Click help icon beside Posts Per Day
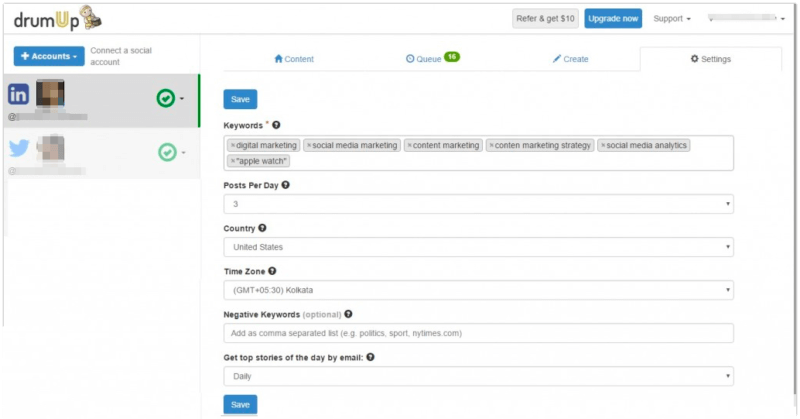 [286, 185]
